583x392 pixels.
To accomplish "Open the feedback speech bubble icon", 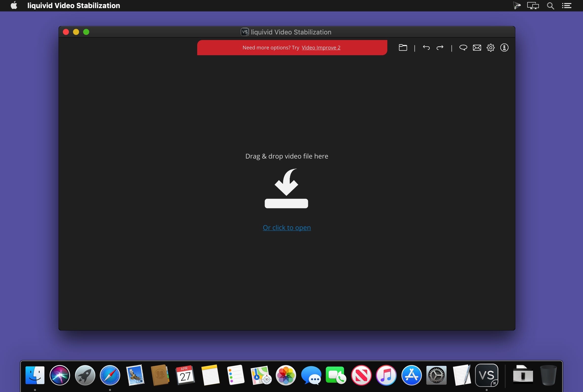I will [x=463, y=48].
